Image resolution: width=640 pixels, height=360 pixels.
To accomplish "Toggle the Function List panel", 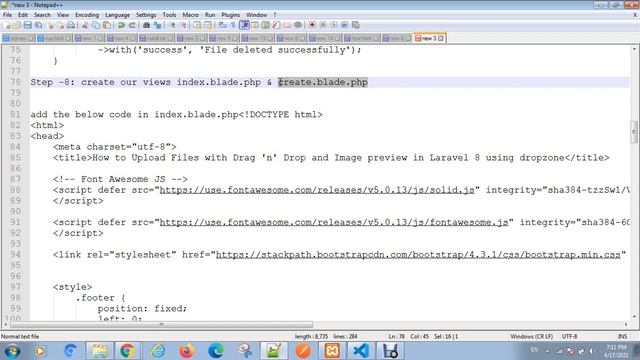I will coord(276,25).
